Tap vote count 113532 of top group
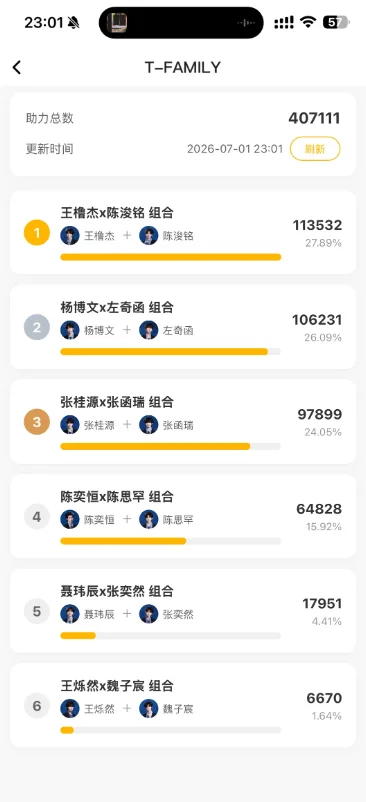This screenshot has width=366, height=802. [x=317, y=226]
